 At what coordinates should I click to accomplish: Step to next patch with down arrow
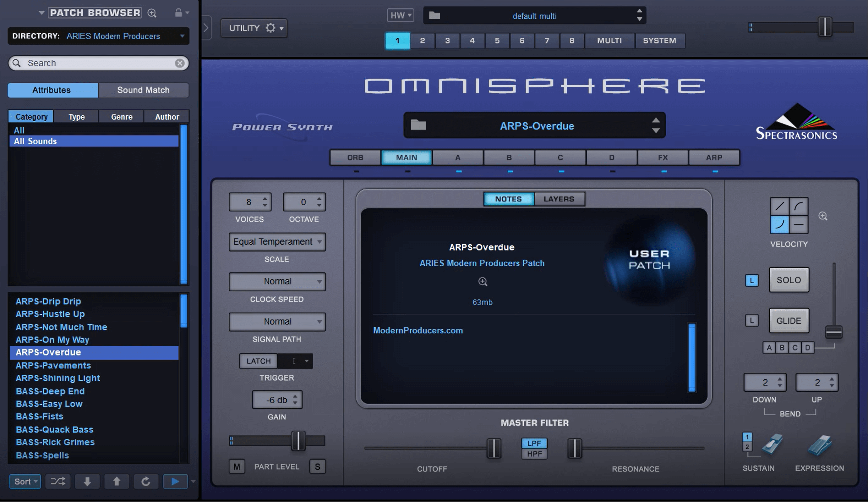(87, 481)
